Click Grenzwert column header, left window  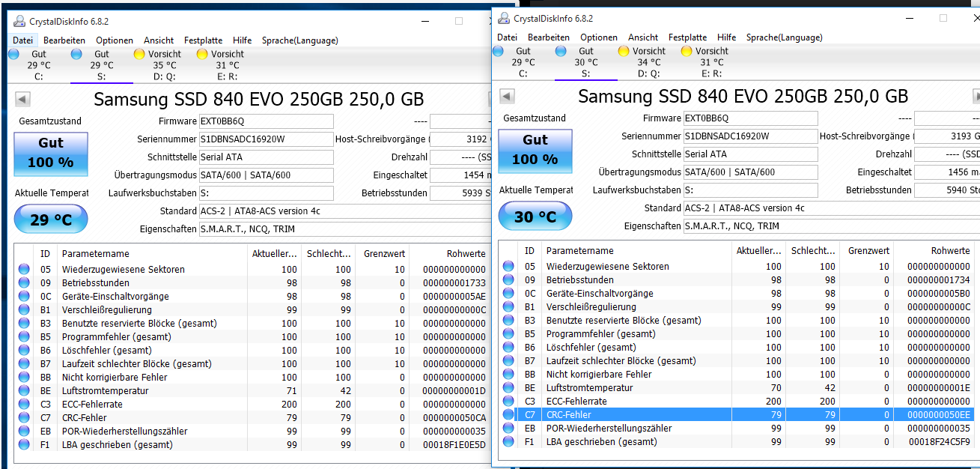(x=383, y=254)
